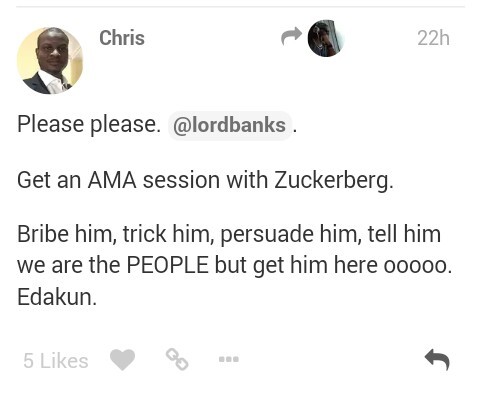View the replied-to user's small avatar
Screen dimensions: 480x393
coord(326,38)
